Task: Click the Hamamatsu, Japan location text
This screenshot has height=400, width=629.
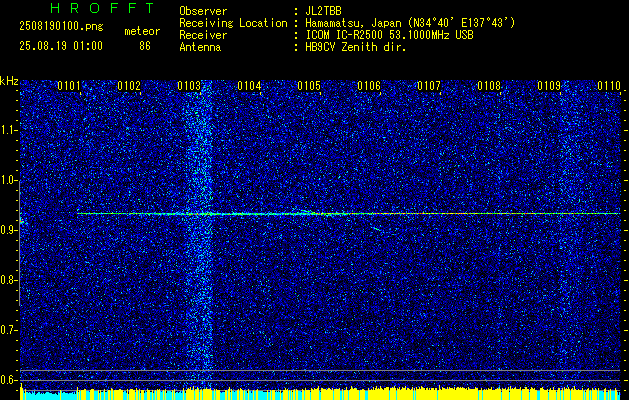Action: (x=410, y=23)
